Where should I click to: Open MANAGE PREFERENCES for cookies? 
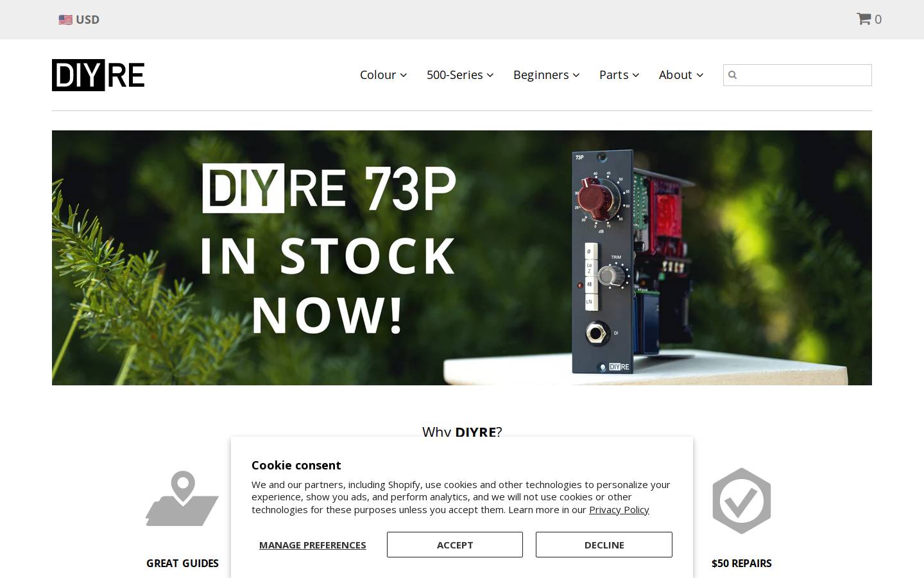[x=312, y=545]
